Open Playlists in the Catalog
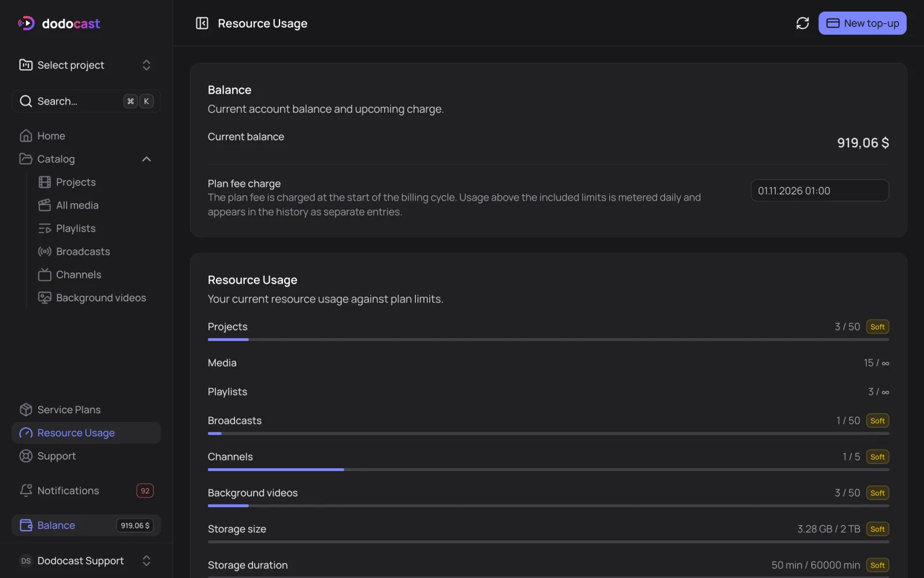This screenshot has height=578, width=924. (x=95, y=228)
